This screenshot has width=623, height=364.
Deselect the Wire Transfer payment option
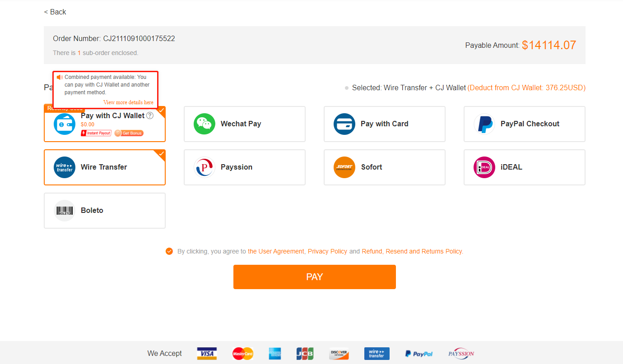coord(105,167)
